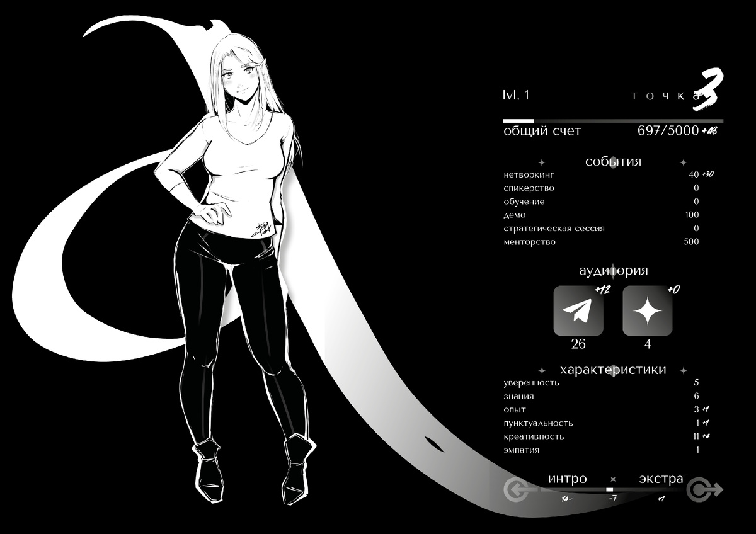The image size is (756, 534).
Task: Click the 'lvl. 1' level label
Action: tap(516, 95)
